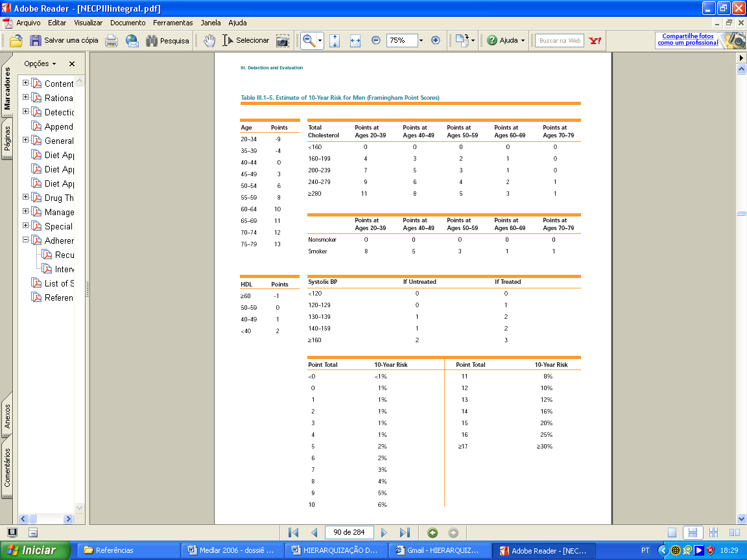Expand the Drug Therapy bookmark node
Viewport: 747px width, 560px height.
tap(26, 198)
